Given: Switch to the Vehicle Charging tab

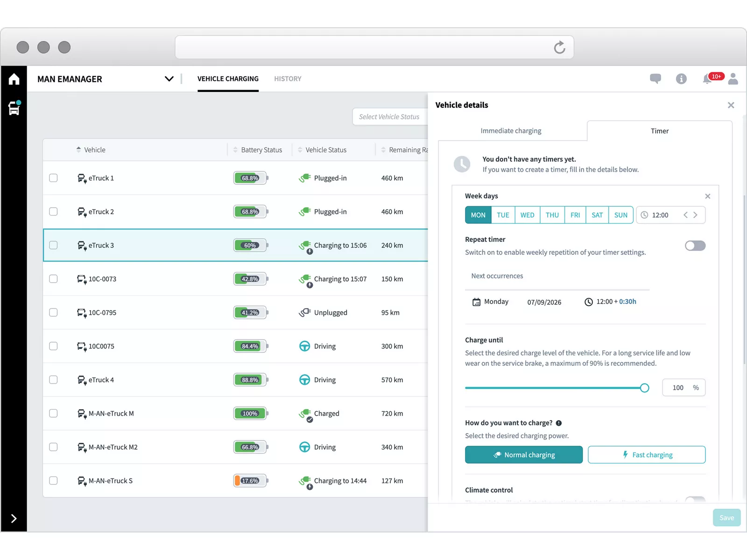Looking at the screenshot, I should pyautogui.click(x=228, y=79).
